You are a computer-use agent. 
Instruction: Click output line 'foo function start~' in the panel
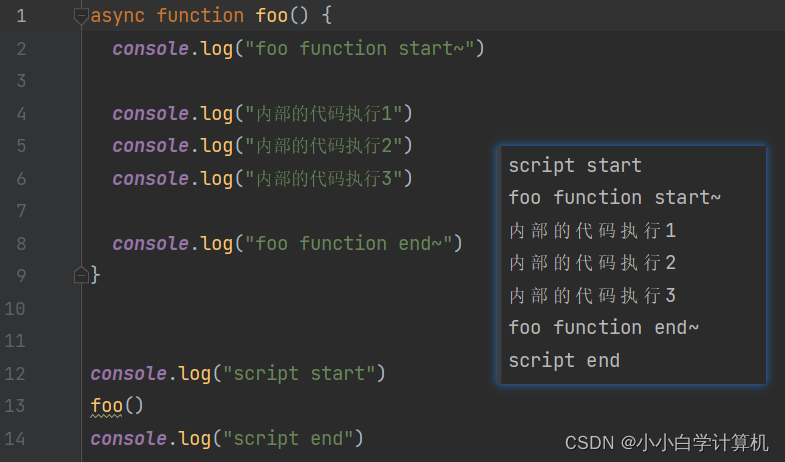click(x=614, y=198)
